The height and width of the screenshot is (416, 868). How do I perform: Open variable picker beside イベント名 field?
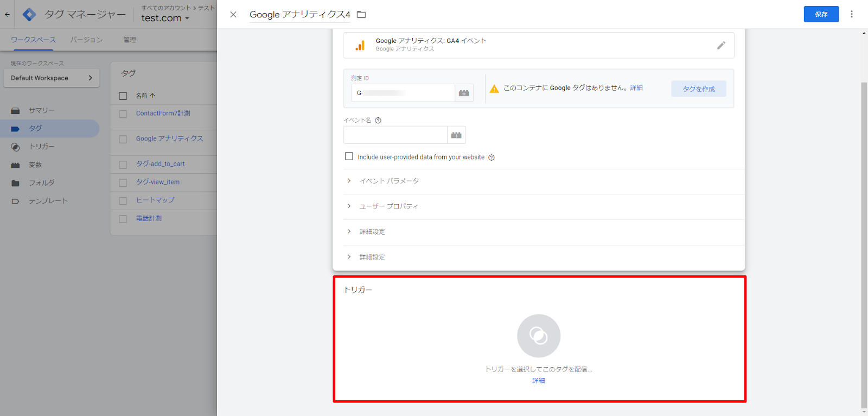pos(456,135)
